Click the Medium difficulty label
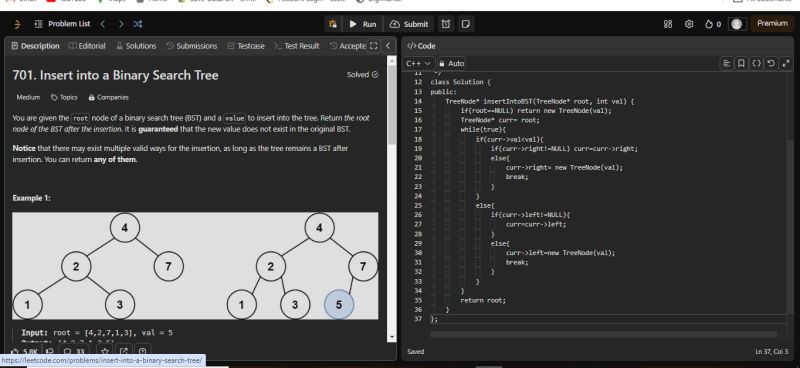The width and height of the screenshot is (800, 368). 28,97
